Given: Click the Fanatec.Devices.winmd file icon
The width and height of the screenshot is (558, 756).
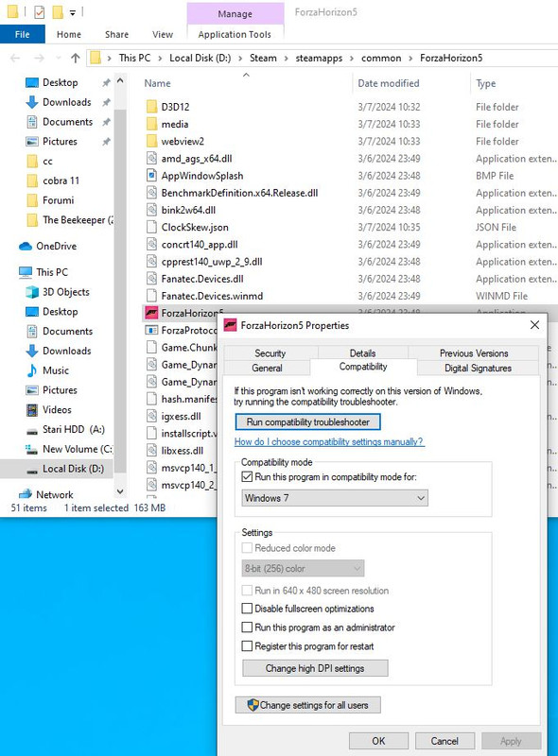Looking at the screenshot, I should click(151, 296).
